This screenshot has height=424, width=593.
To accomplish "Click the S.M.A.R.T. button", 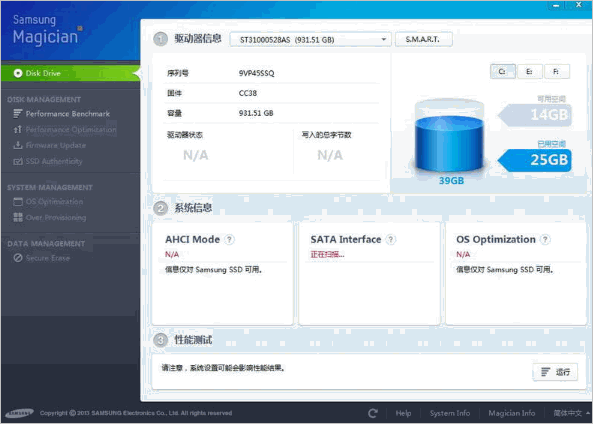I will pyautogui.click(x=423, y=39).
